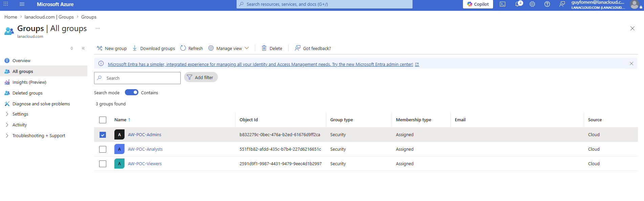This screenshot has width=644, height=201.
Task: Open the more options ellipsis by title
Action: point(98,28)
